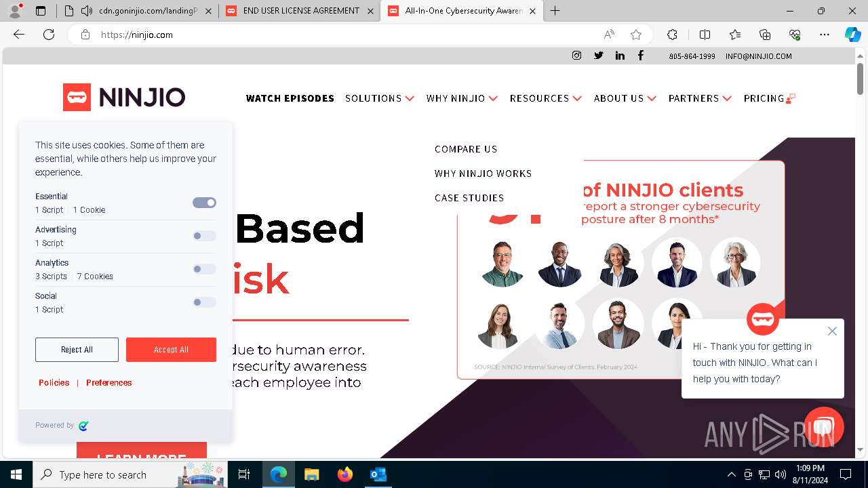Select CASE STUDIES from dropdown
This screenshot has height=488, width=868.
(469, 198)
